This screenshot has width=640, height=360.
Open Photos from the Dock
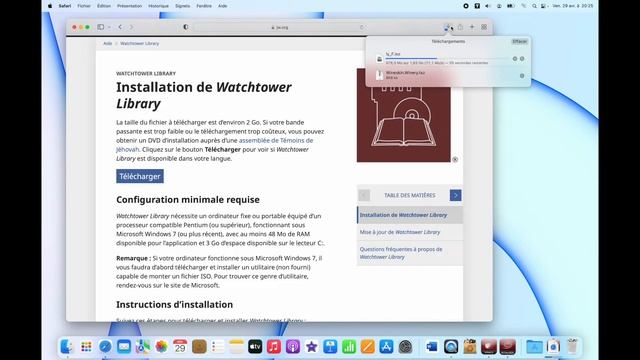click(x=161, y=347)
